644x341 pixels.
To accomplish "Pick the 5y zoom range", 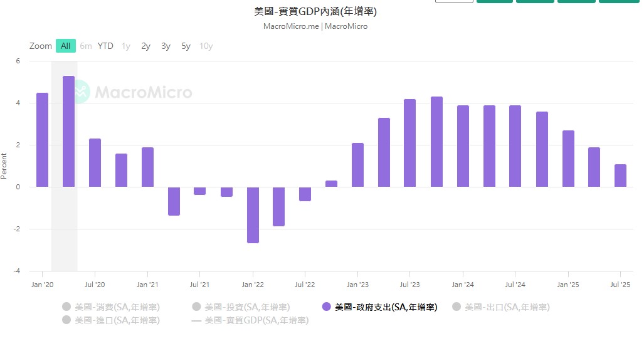I will (186, 46).
